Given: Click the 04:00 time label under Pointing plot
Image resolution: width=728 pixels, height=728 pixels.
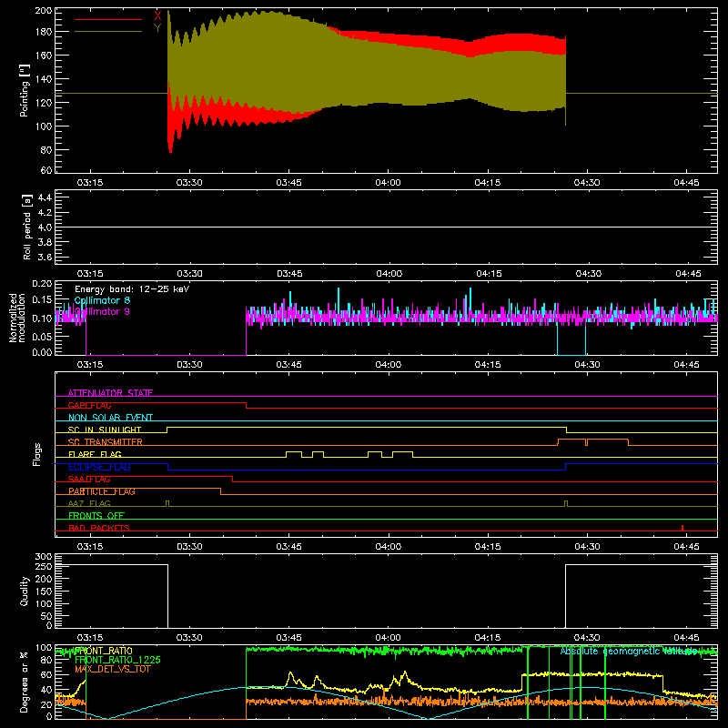Looking at the screenshot, I should 389,183.
